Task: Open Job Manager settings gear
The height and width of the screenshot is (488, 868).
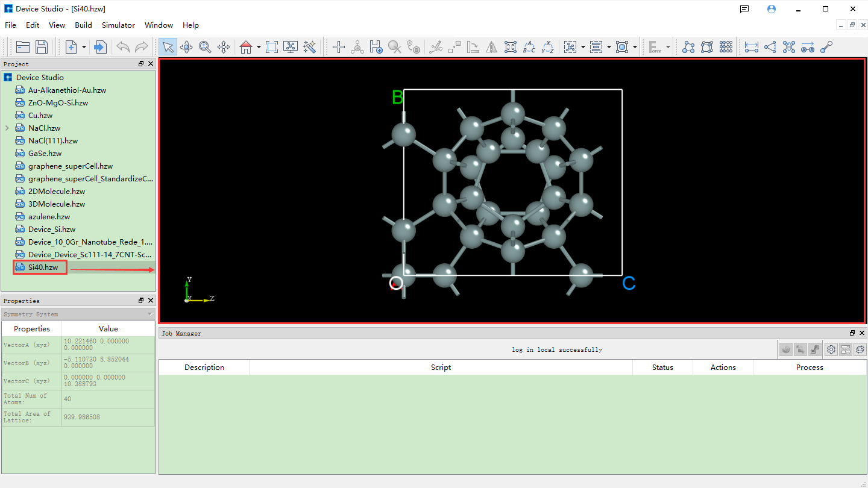Action: (x=831, y=349)
